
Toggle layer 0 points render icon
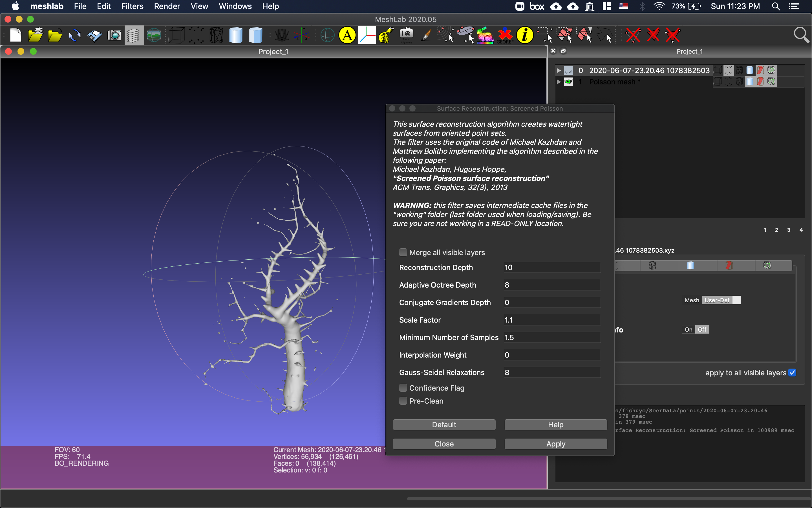tap(728, 70)
